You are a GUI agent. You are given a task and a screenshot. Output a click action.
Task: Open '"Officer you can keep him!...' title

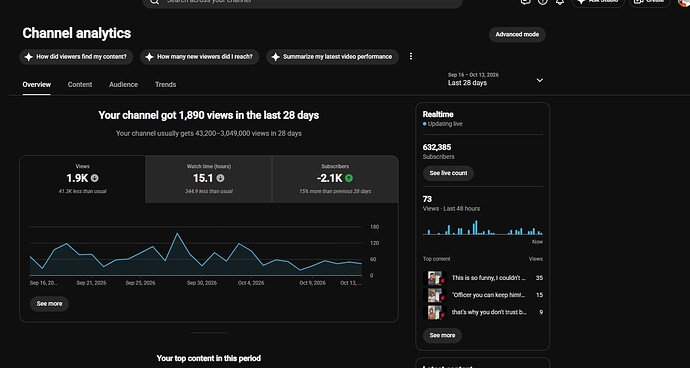[488, 295]
